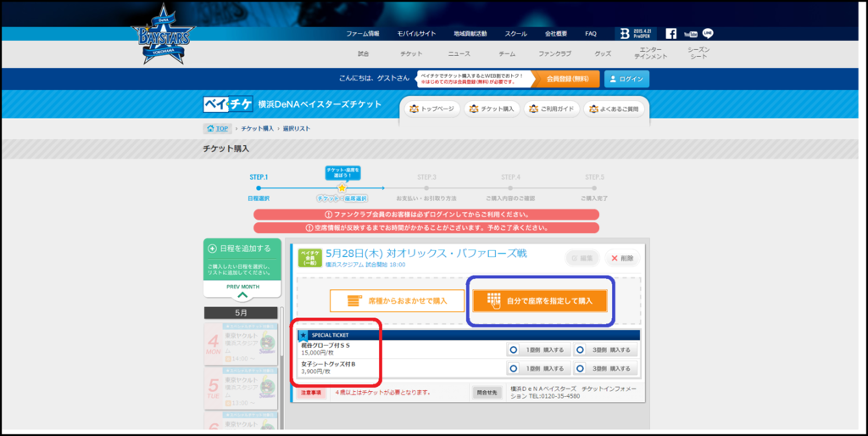Click STEP.1 日程選択 in the progress bar
The width and height of the screenshot is (868, 436).
click(x=259, y=187)
